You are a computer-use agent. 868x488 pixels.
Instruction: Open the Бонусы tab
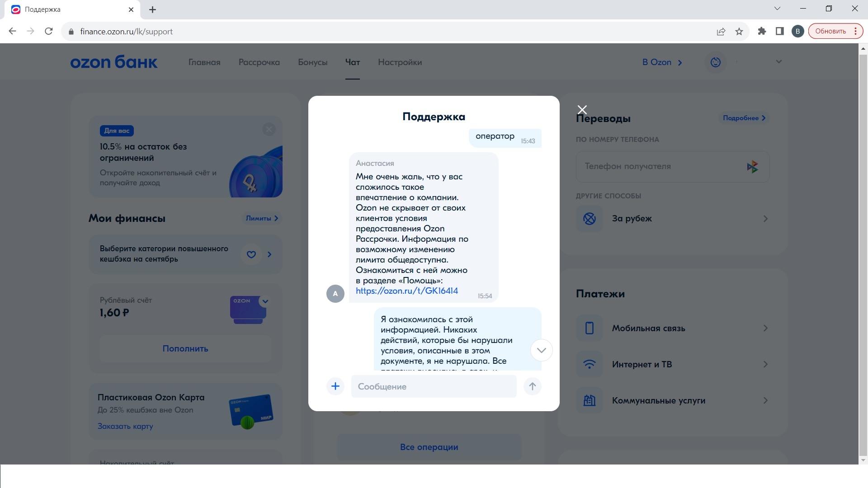point(313,62)
